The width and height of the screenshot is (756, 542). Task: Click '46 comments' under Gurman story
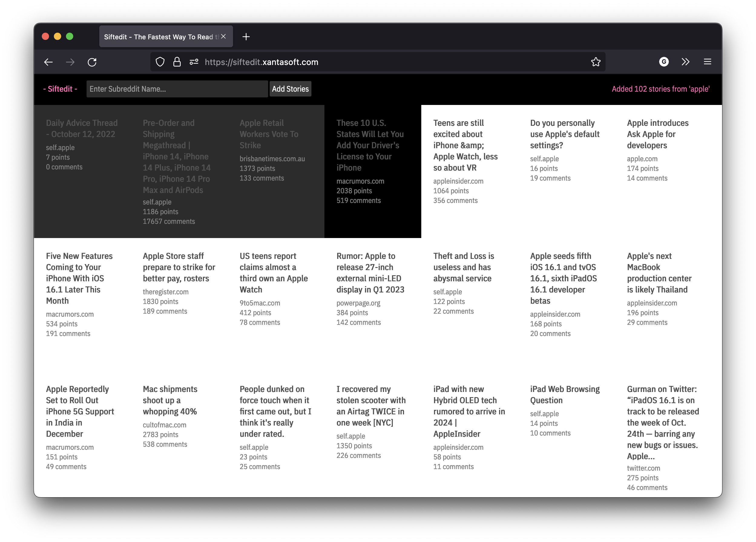tap(647, 487)
